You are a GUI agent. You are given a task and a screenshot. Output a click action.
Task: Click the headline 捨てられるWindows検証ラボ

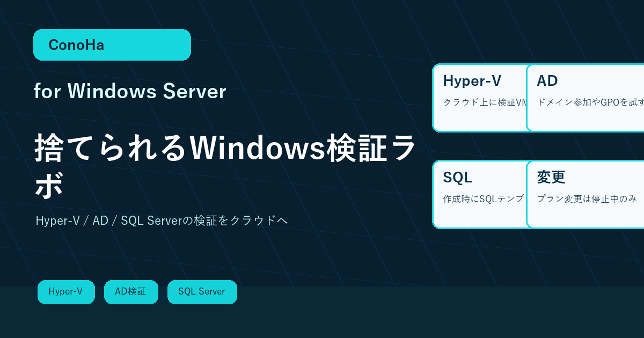(x=225, y=166)
